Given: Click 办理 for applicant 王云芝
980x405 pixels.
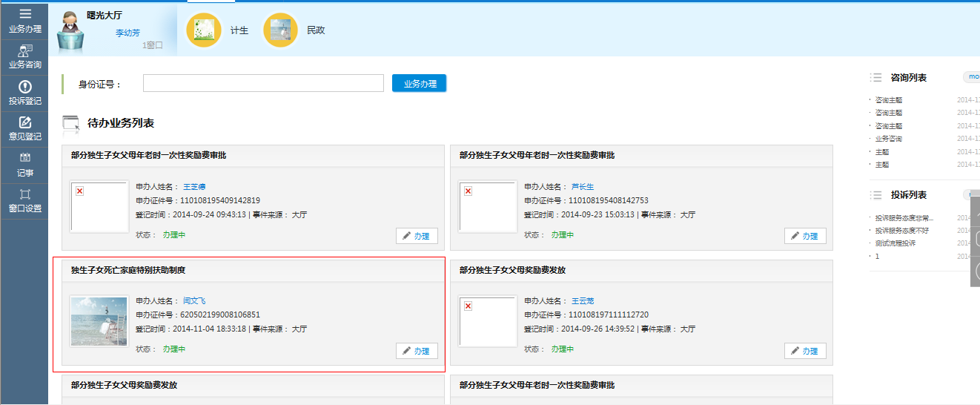Looking at the screenshot, I should coord(805,351).
